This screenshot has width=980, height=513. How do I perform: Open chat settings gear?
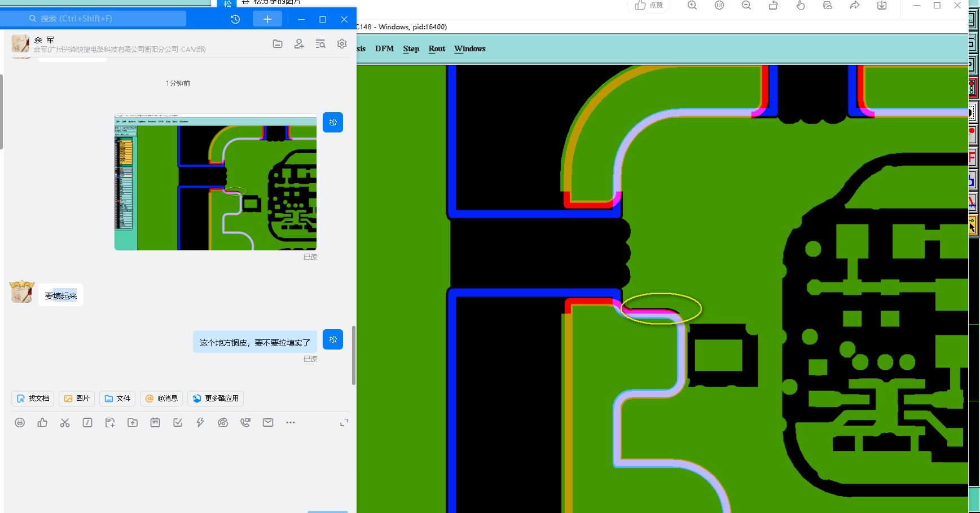tap(342, 44)
